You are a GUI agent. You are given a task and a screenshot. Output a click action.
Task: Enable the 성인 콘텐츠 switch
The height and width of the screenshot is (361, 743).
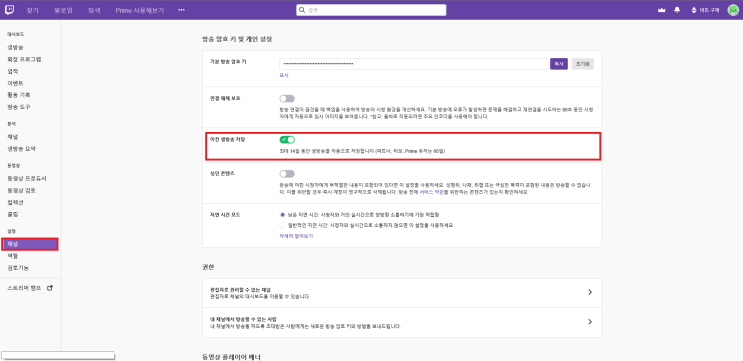pos(287,174)
